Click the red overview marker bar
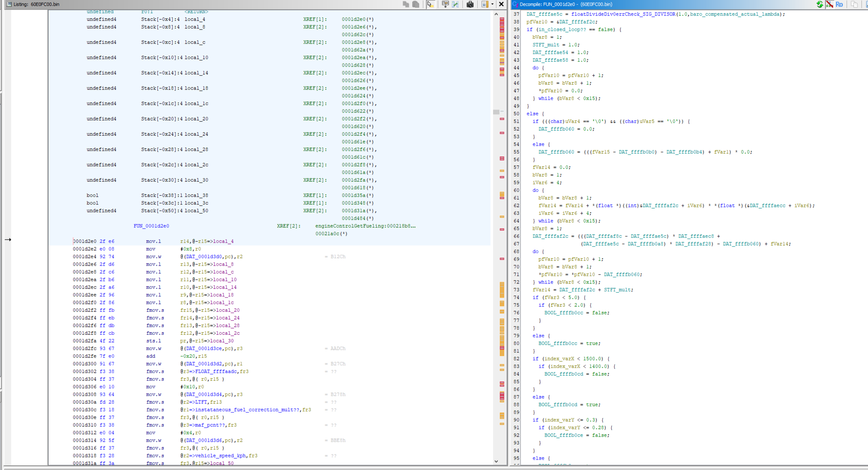This screenshot has height=470, width=868. click(502, 24)
